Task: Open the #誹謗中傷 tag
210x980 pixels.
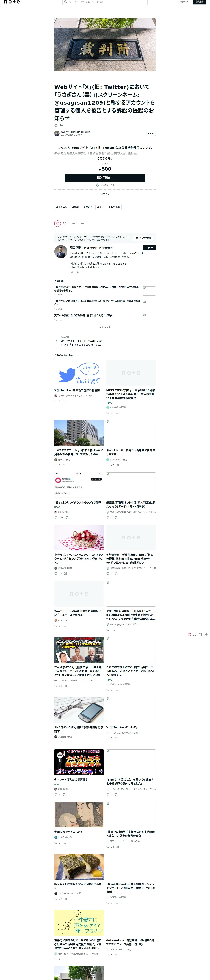Action: [62, 207]
